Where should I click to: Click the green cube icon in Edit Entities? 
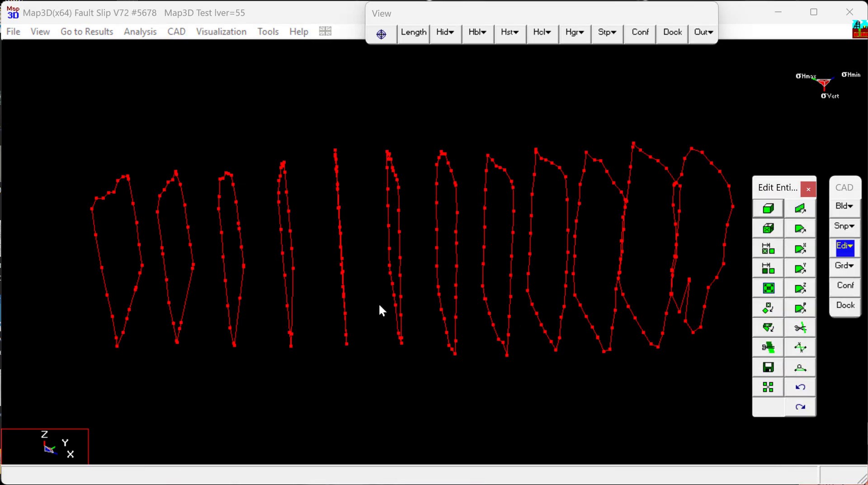coord(768,209)
